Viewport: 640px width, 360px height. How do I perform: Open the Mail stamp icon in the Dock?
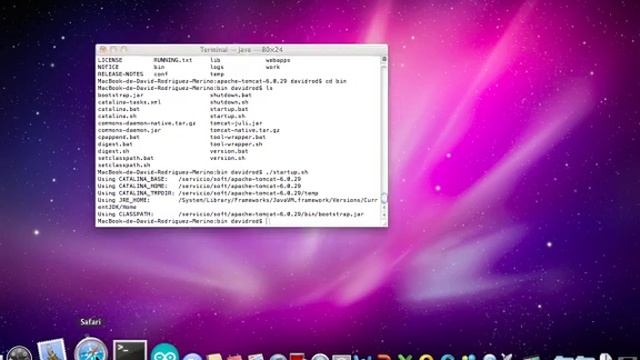click(x=52, y=349)
